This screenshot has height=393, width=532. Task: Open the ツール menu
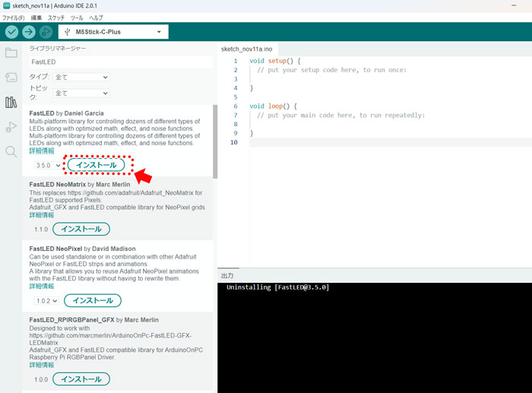click(x=77, y=18)
